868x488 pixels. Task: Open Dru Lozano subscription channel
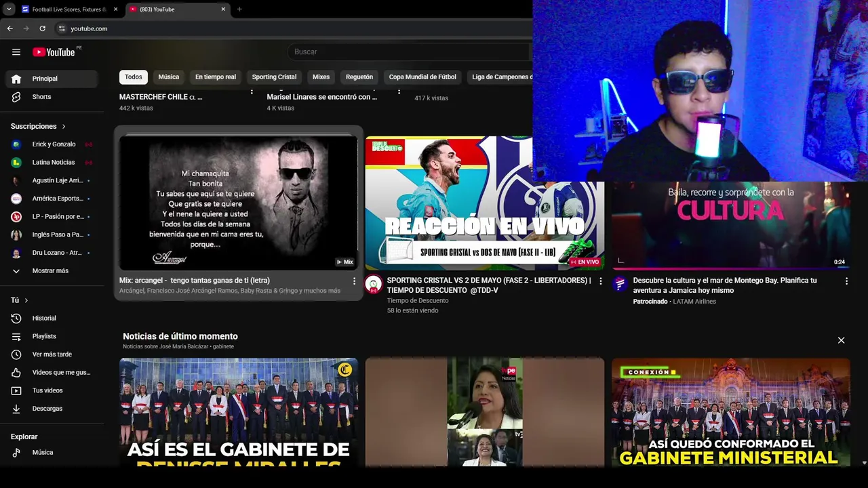click(52, 253)
